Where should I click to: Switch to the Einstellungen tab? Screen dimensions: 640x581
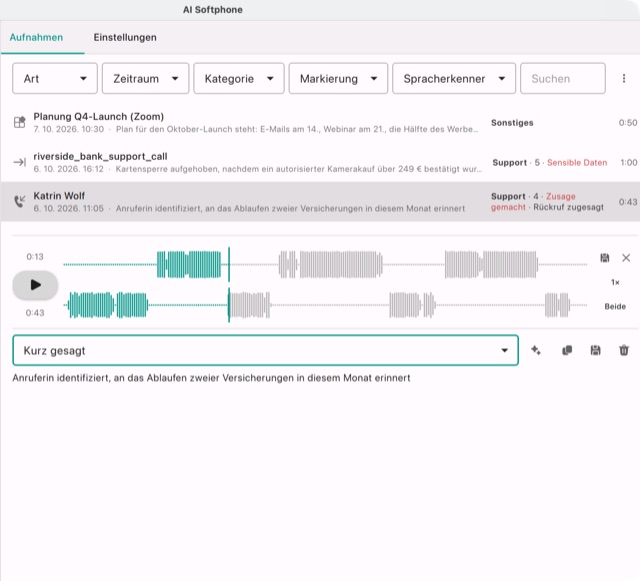(125, 37)
